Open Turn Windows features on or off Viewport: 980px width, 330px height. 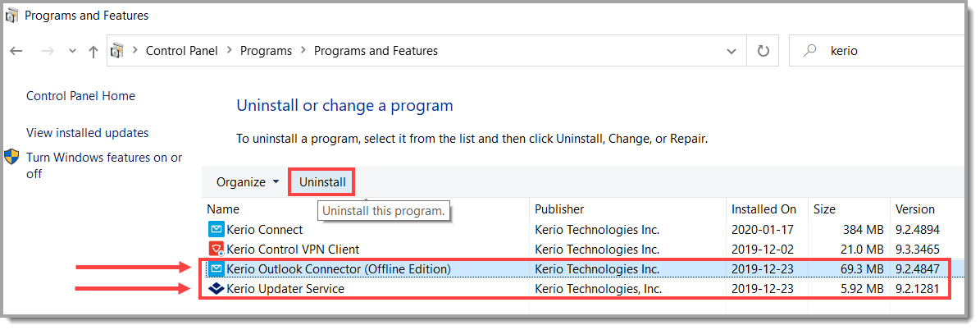point(104,166)
